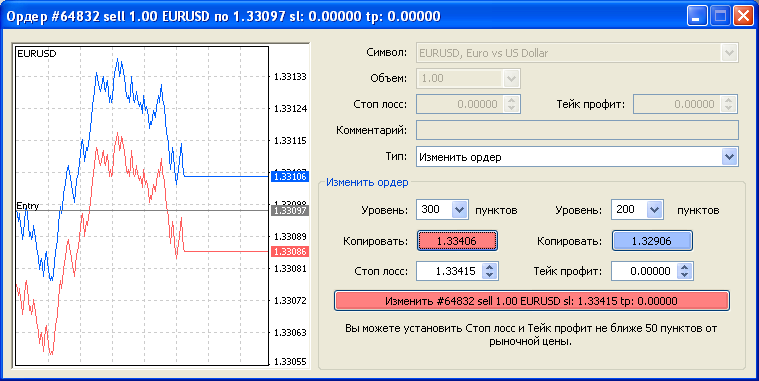Click the Изменить ордер group heading
The image size is (759, 381).
367,183
